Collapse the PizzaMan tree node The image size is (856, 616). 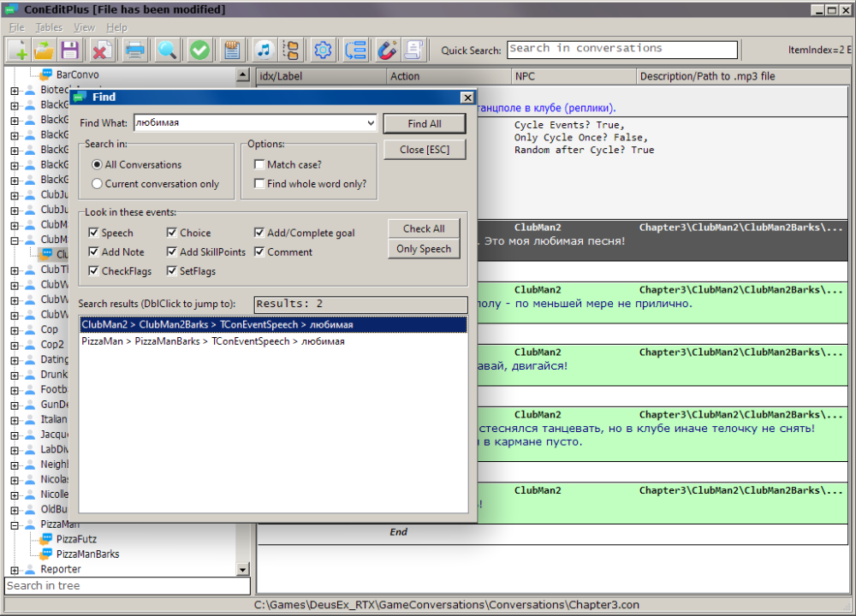pyautogui.click(x=15, y=524)
